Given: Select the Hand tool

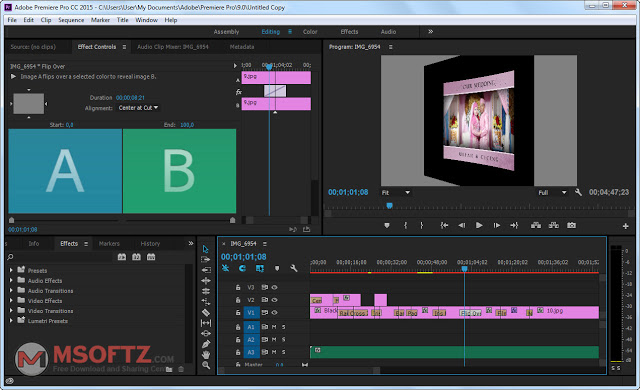Looking at the screenshot, I should pos(206,355).
